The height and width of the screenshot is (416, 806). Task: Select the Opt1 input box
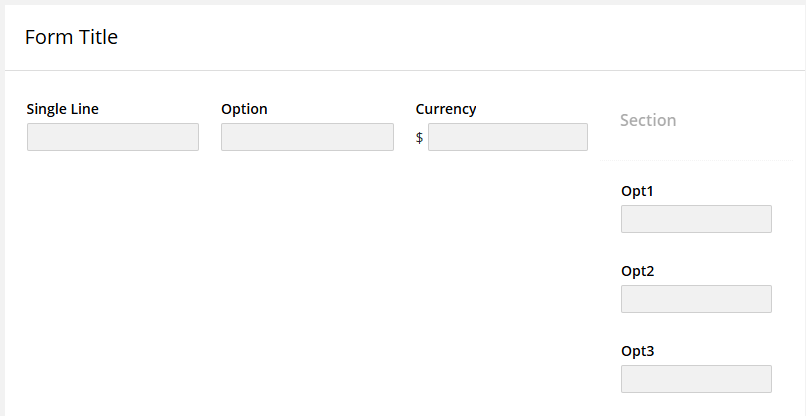tap(696, 219)
